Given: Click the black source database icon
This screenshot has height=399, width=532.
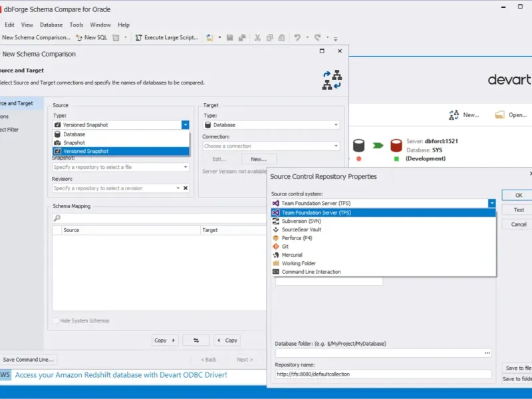Looking at the screenshot, I should coord(358,146).
